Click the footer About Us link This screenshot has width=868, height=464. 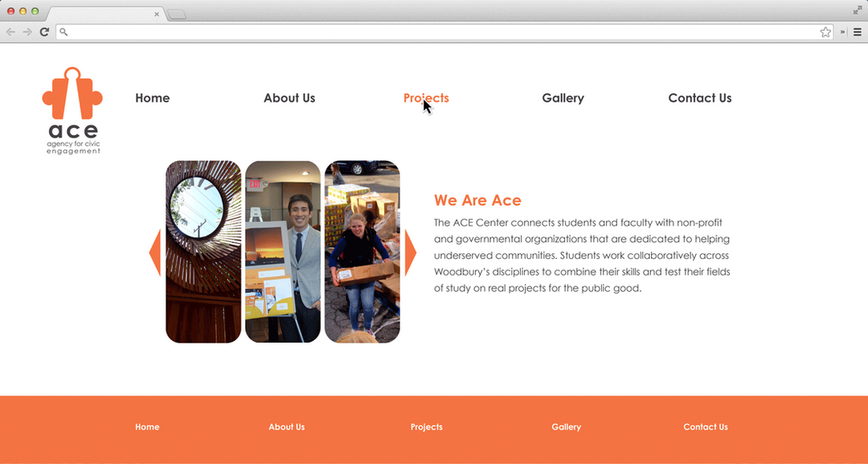click(x=287, y=427)
